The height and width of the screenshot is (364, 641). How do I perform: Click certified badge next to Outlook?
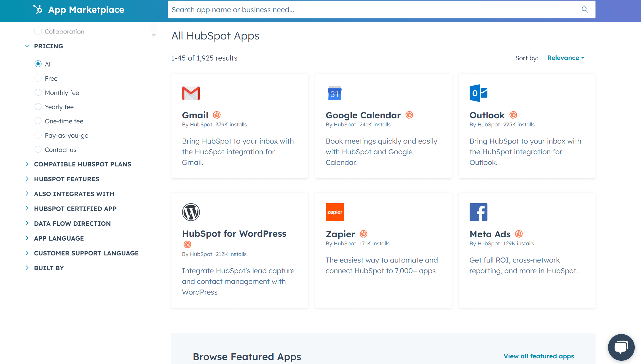[513, 115]
